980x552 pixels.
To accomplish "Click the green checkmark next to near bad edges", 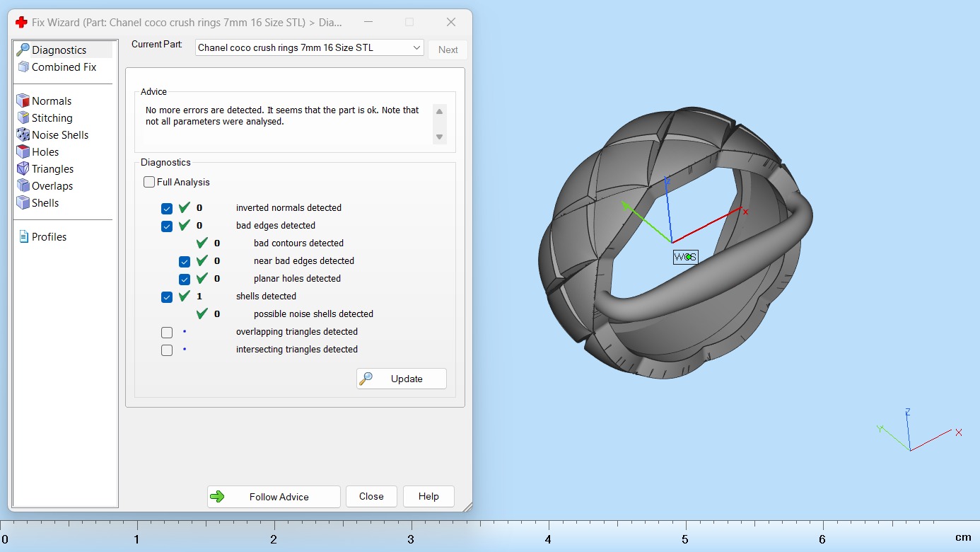I will 202,260.
